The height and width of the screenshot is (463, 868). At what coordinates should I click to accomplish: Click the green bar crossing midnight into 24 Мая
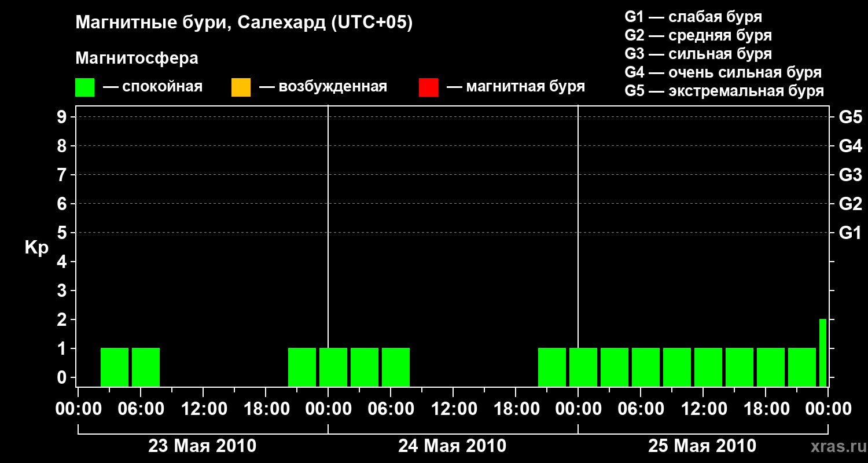point(333,367)
